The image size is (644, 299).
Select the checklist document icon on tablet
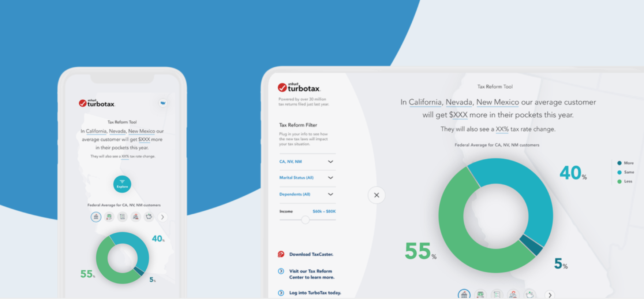coord(497,295)
